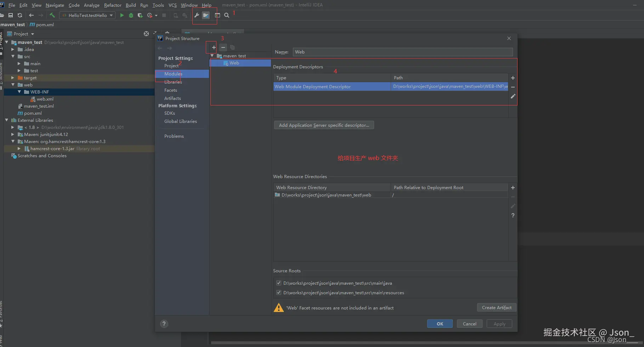
Task: Build the project with the hammer icon
Action: (52, 15)
